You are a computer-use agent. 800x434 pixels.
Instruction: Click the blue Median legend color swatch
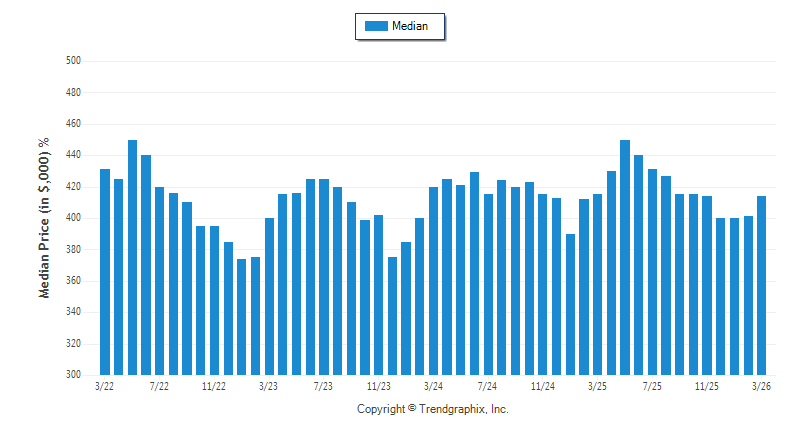click(x=375, y=26)
